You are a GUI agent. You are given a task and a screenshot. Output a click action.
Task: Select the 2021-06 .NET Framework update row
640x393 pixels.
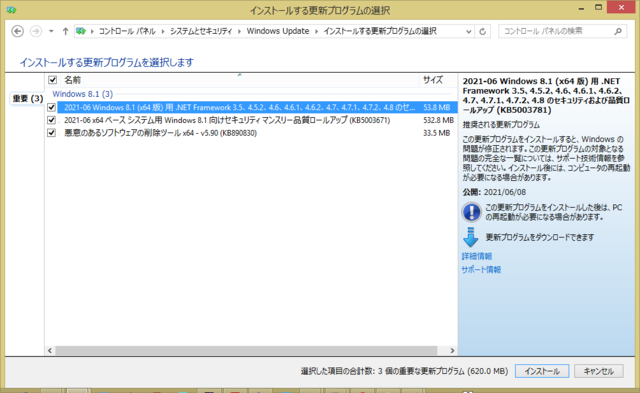coord(257,107)
